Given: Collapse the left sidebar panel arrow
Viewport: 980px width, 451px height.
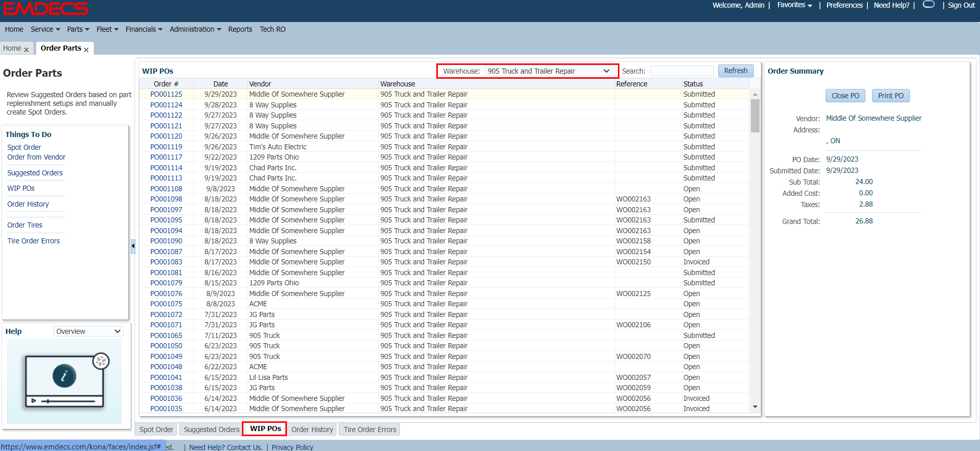Looking at the screenshot, I should 133,246.
